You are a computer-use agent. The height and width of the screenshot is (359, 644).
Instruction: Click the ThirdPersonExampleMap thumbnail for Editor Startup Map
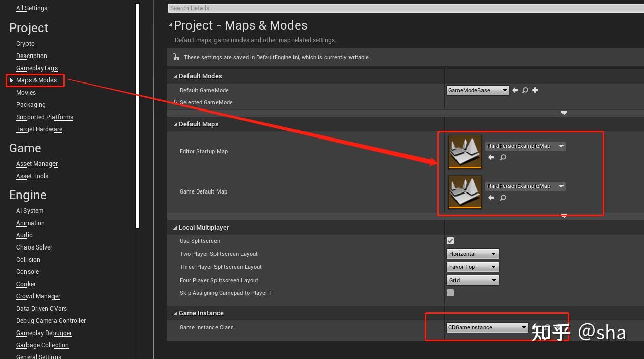coord(464,151)
